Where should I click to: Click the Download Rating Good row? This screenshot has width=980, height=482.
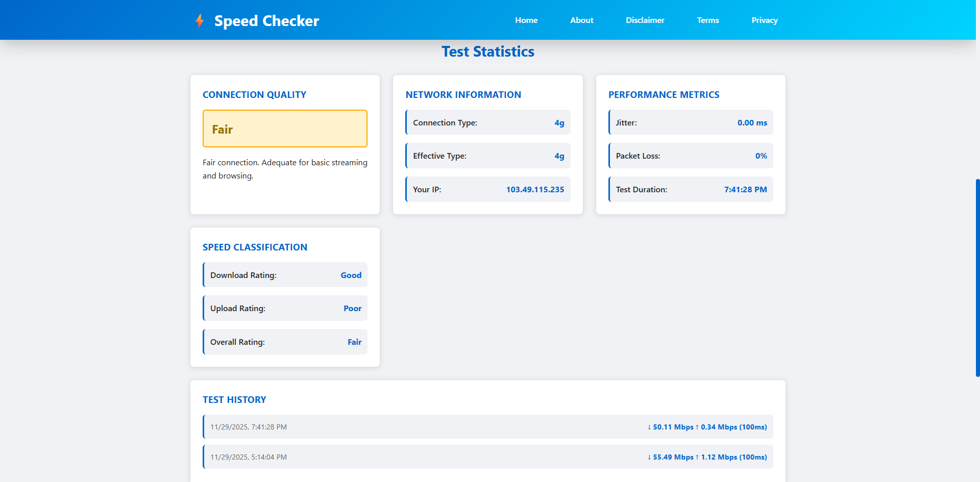[285, 275]
